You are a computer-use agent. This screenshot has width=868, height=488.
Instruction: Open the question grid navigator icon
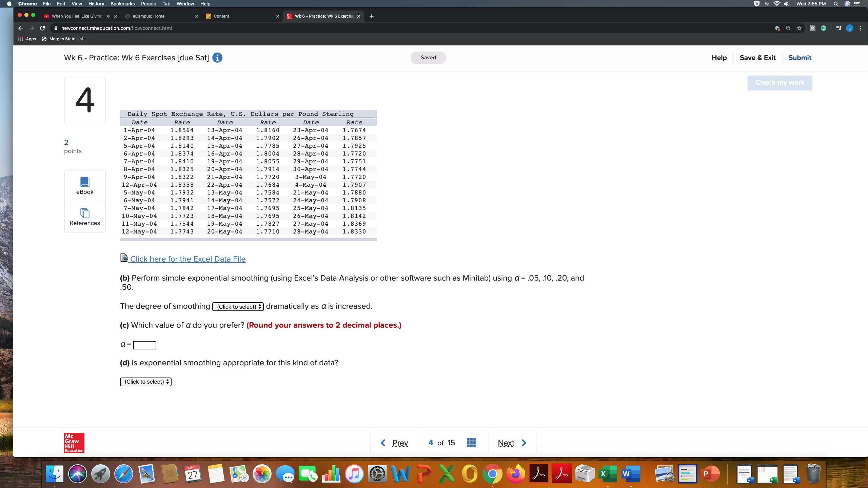471,443
